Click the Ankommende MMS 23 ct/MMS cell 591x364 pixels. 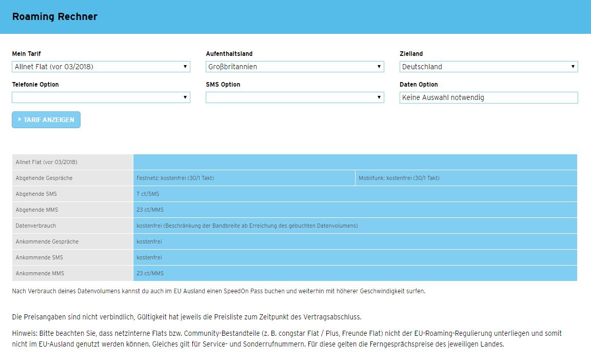tap(355, 273)
